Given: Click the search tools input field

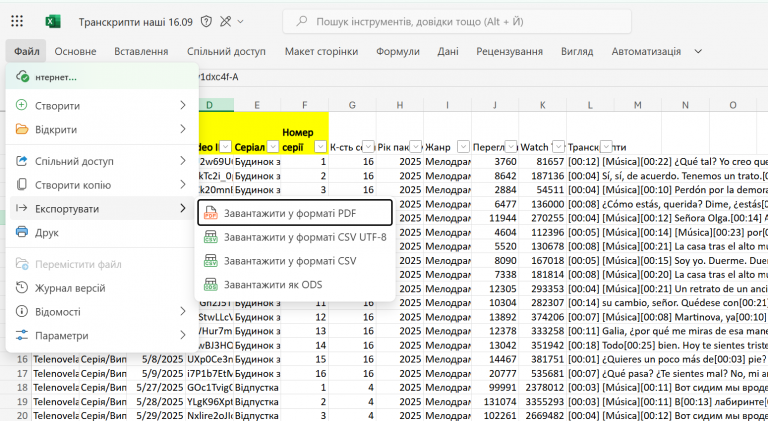Looking at the screenshot, I should 456,22.
